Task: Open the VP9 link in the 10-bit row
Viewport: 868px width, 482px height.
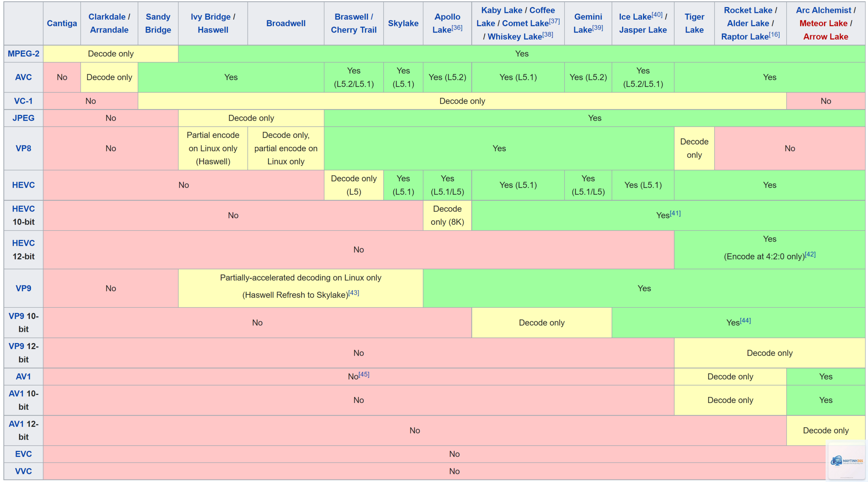Action: tap(16, 316)
